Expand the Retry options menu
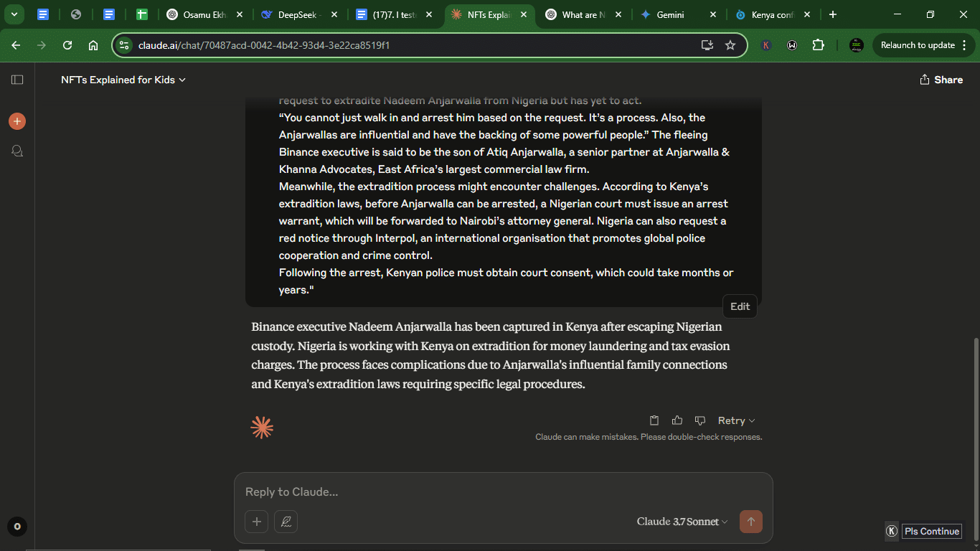Screen dimensions: 980x551 tap(736, 420)
